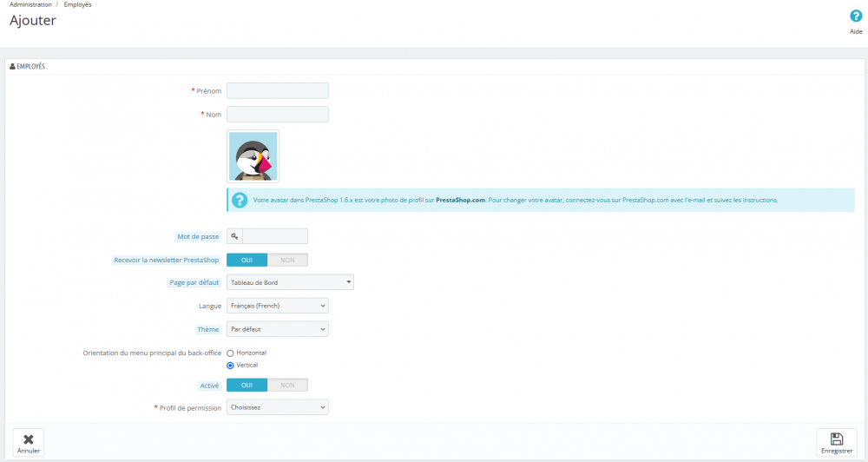This screenshot has height=462, width=868.
Task: Click the Page par défaut label
Action: 194,282
